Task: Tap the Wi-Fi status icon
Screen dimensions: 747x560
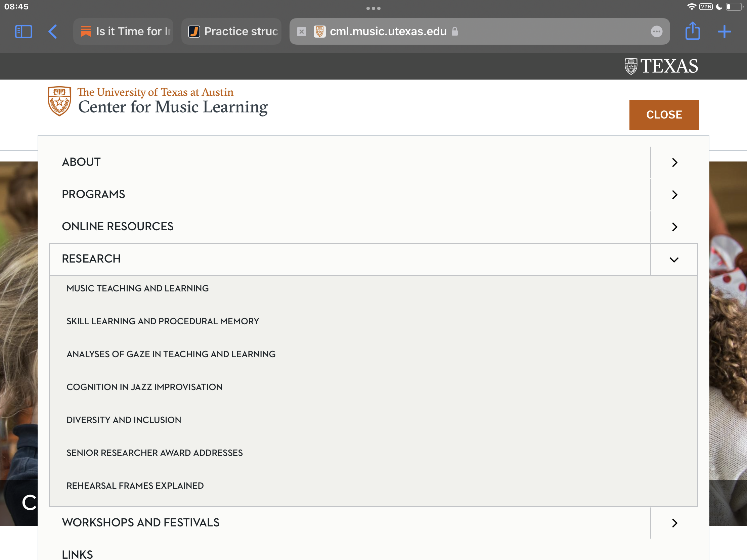Action: [691, 6]
